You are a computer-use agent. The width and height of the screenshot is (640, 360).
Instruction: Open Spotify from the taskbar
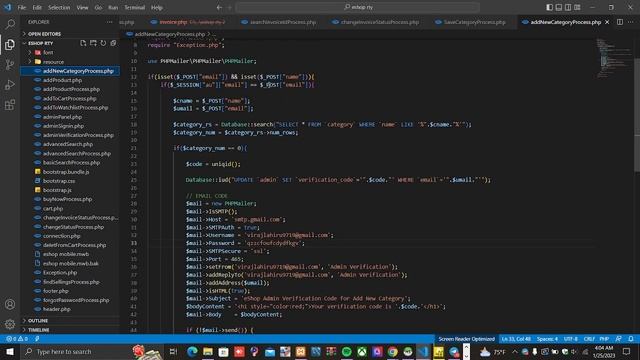347,351
